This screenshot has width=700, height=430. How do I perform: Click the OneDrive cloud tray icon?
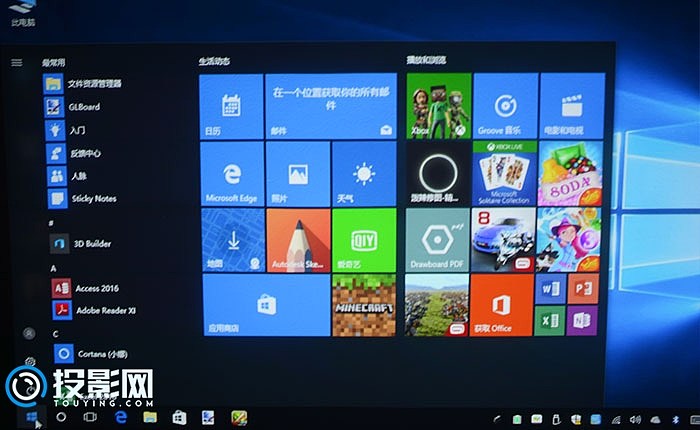655,419
